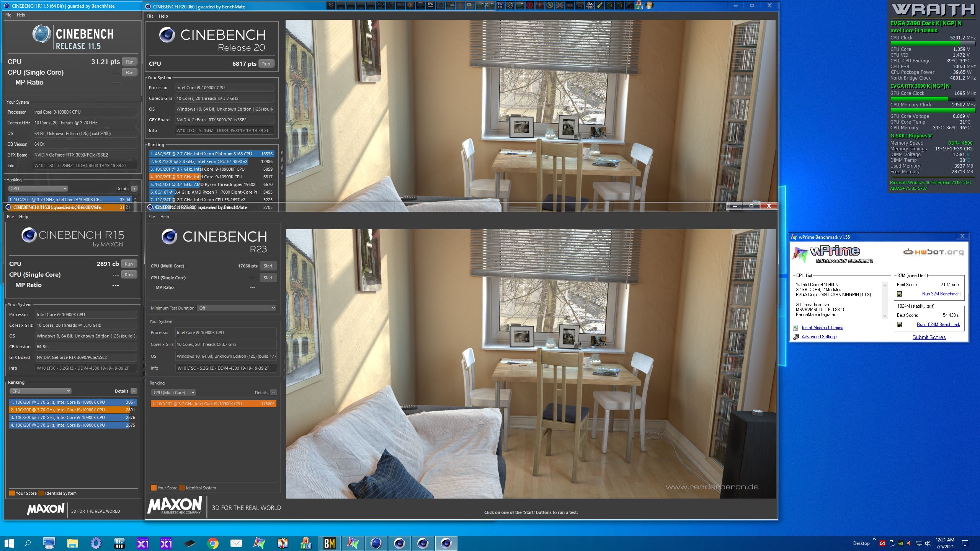Click the Run 32M Benchmark link
Image resolution: width=980 pixels, height=551 pixels.
941,294
